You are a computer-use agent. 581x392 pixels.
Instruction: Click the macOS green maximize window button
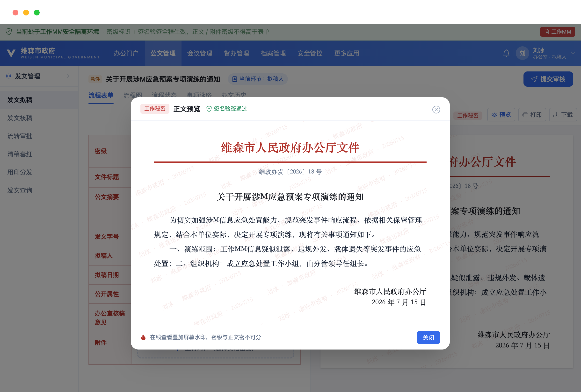click(37, 13)
